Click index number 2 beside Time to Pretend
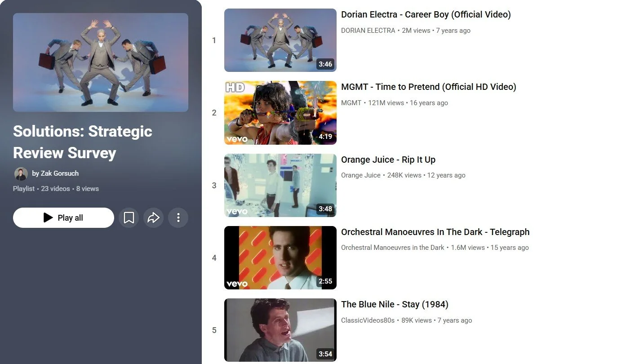This screenshot has width=635, height=364. click(x=214, y=113)
